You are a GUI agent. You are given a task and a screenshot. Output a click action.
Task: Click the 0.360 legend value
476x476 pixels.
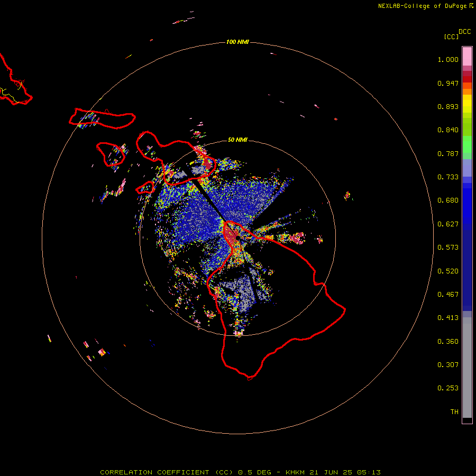pyautogui.click(x=448, y=342)
